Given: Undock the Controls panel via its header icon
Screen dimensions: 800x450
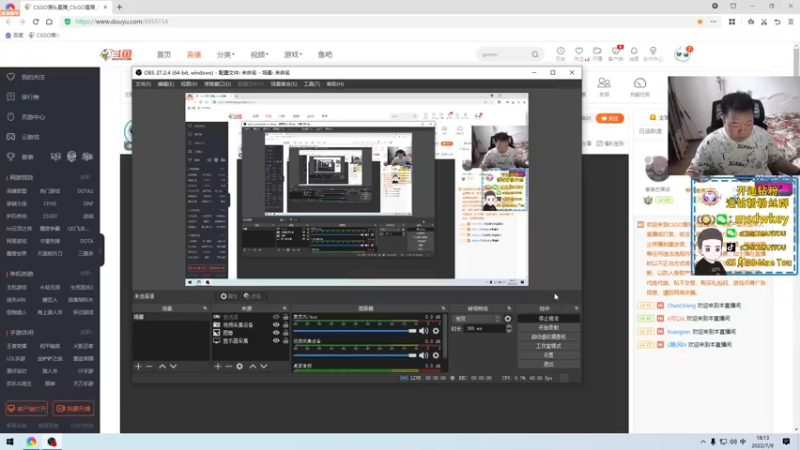Looking at the screenshot, I should pyautogui.click(x=577, y=308).
